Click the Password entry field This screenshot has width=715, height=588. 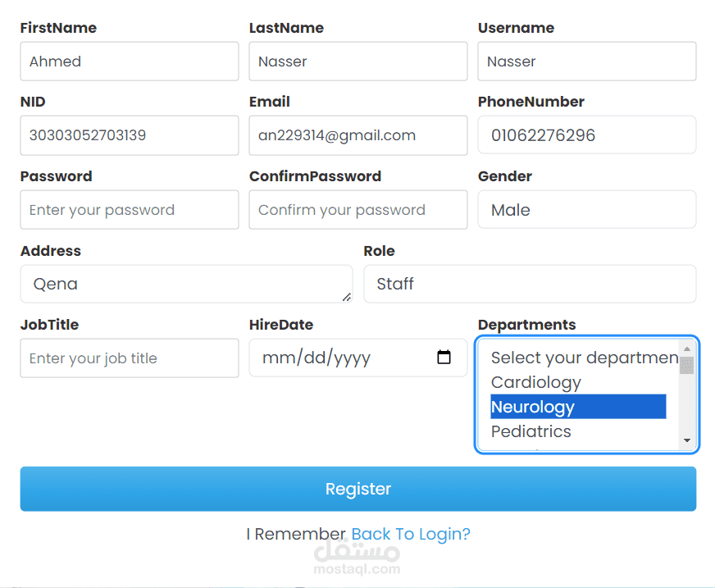pyautogui.click(x=130, y=210)
